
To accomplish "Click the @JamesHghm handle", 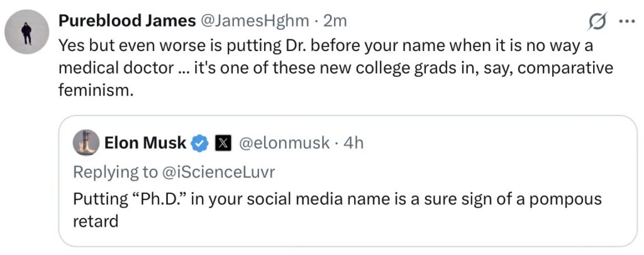I will (x=254, y=21).
